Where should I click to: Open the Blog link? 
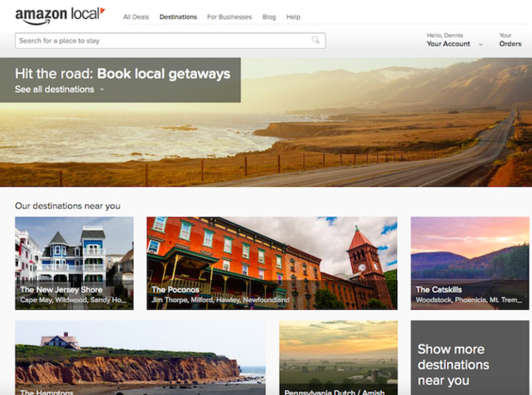tap(269, 17)
